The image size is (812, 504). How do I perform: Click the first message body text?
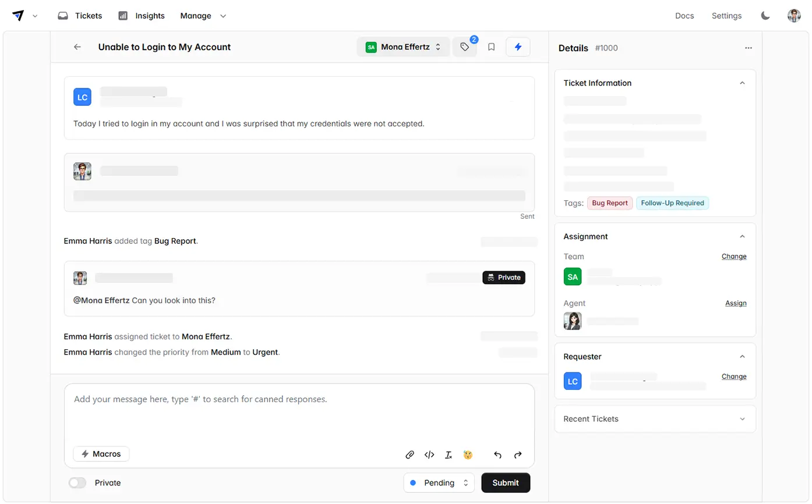[x=249, y=124]
